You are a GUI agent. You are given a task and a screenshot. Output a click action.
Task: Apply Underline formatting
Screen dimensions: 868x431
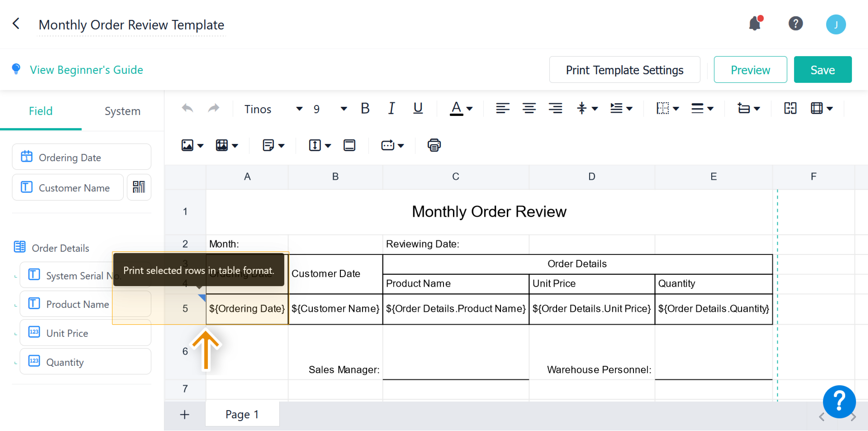(x=418, y=108)
